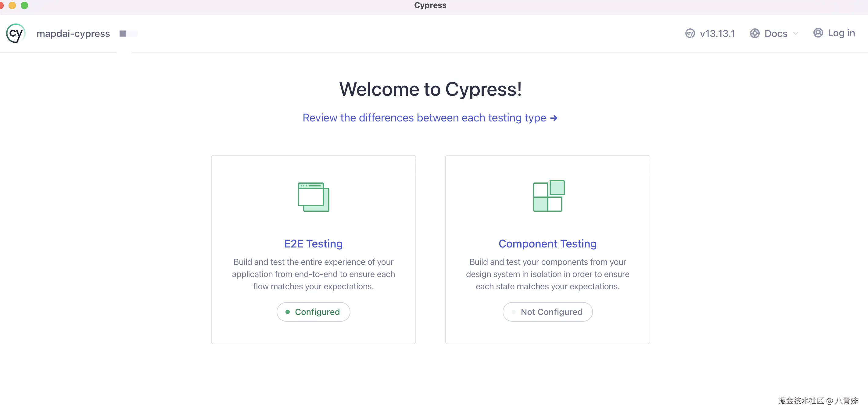The image size is (868, 415).
Task: Click the mapdai-cypress project name
Action: pyautogui.click(x=73, y=33)
